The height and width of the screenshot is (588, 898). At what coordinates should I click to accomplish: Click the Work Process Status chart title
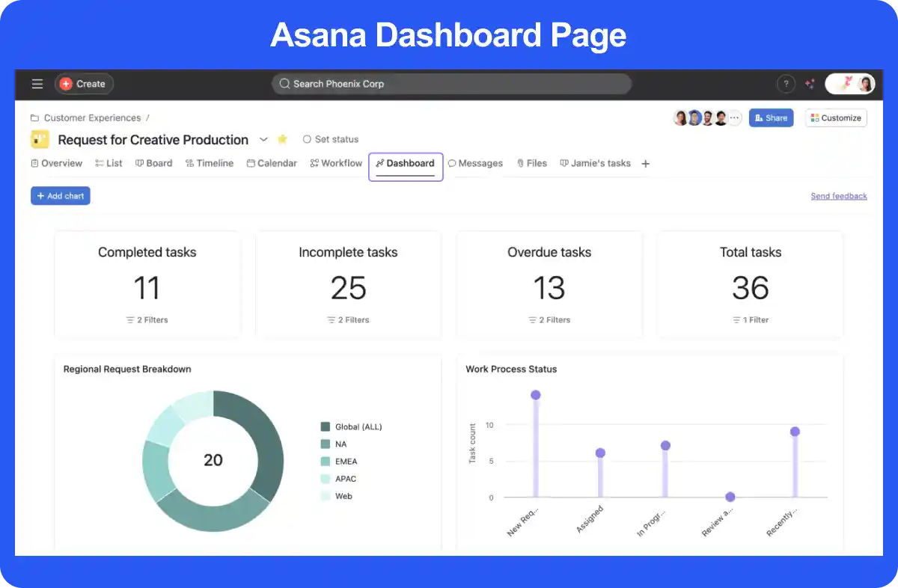tap(511, 369)
